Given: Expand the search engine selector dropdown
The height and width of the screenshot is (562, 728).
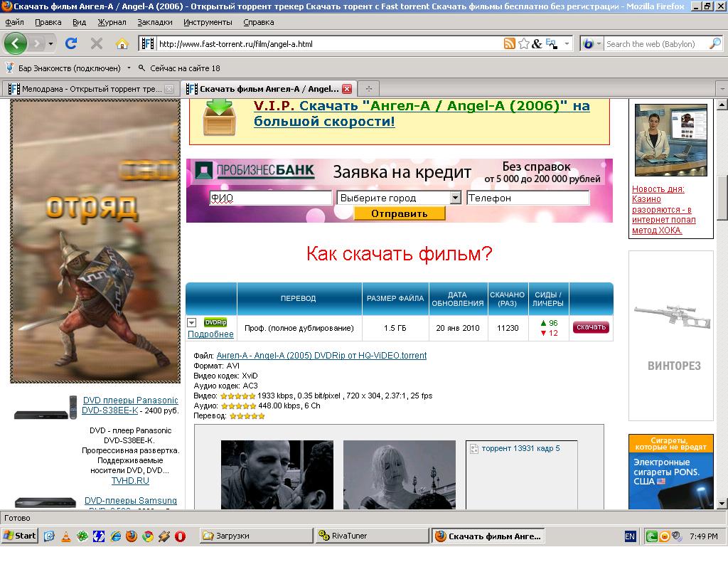Looking at the screenshot, I should pyautogui.click(x=596, y=43).
